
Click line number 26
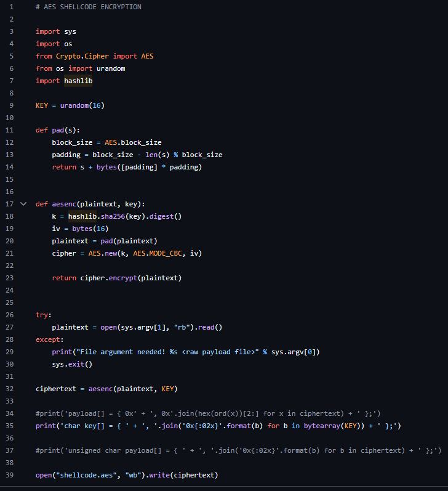(10, 315)
